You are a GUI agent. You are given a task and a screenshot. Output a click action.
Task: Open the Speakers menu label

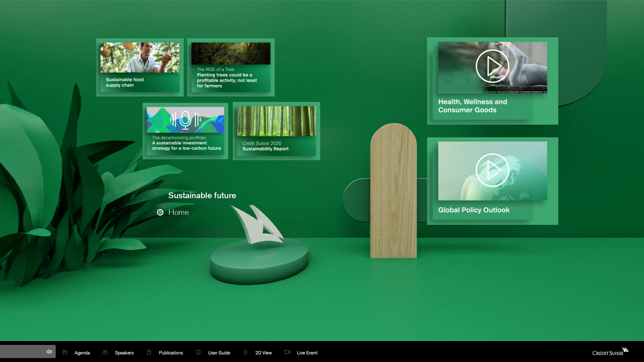pos(124,353)
